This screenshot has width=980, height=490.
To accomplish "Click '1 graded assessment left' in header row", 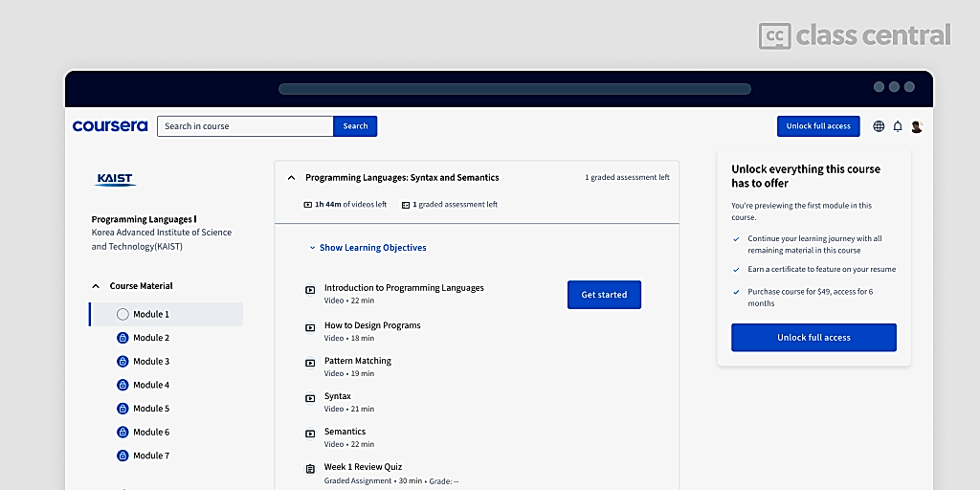I will tap(627, 177).
